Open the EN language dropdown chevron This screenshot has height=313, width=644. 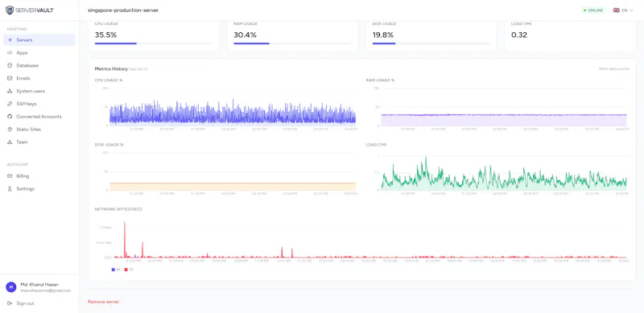(632, 10)
